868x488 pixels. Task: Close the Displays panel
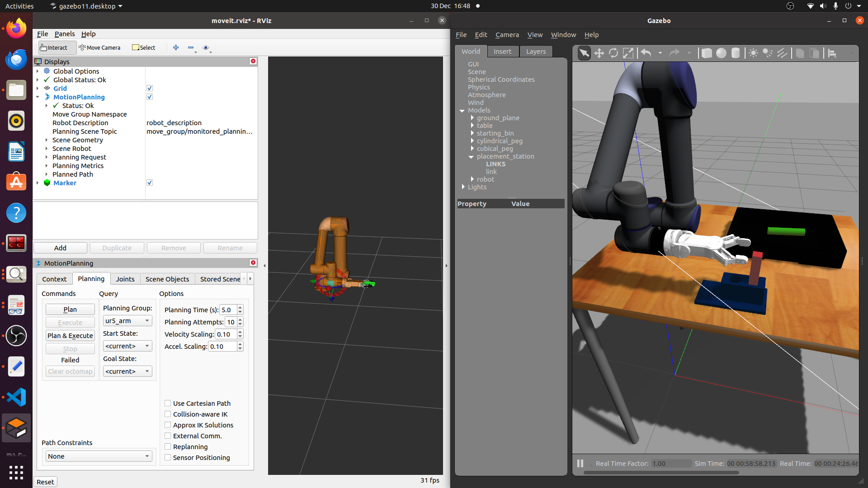tap(253, 61)
